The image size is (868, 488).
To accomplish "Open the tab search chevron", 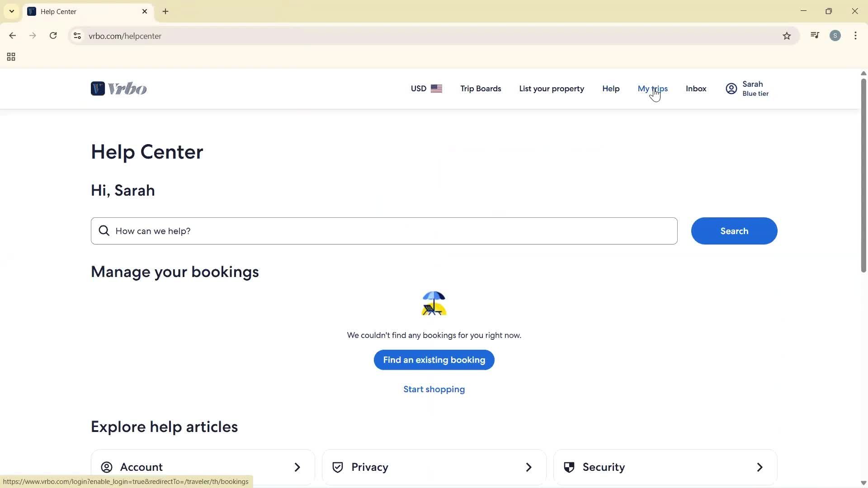I will click(x=11, y=11).
